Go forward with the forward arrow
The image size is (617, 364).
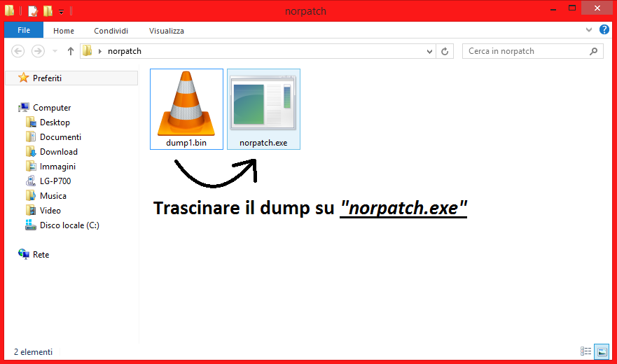click(x=38, y=51)
